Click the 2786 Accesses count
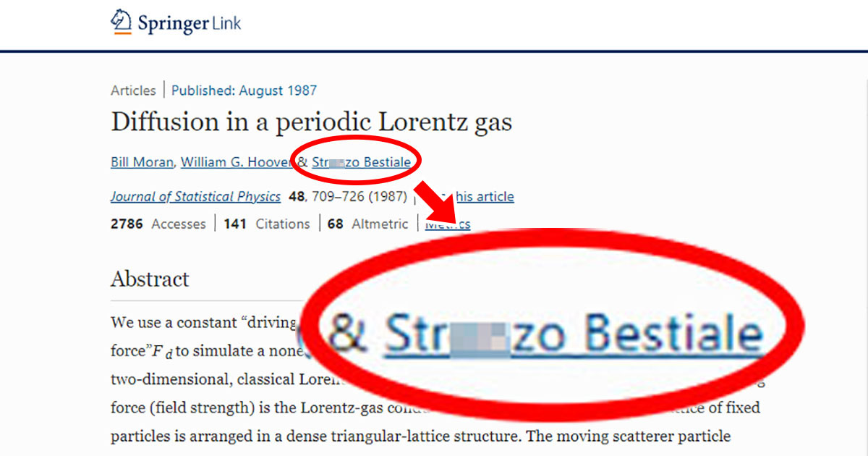The width and height of the screenshot is (868, 456). click(x=158, y=224)
